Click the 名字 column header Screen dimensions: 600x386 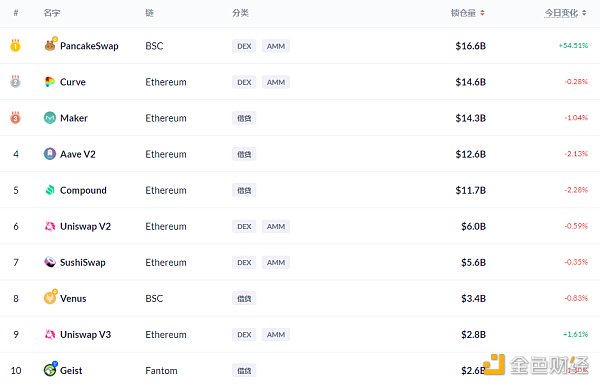(52, 13)
